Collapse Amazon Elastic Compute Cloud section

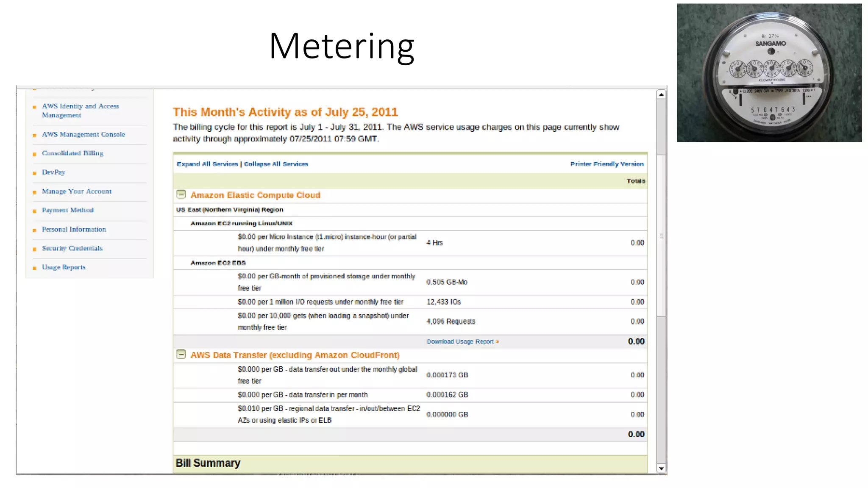[x=181, y=194]
